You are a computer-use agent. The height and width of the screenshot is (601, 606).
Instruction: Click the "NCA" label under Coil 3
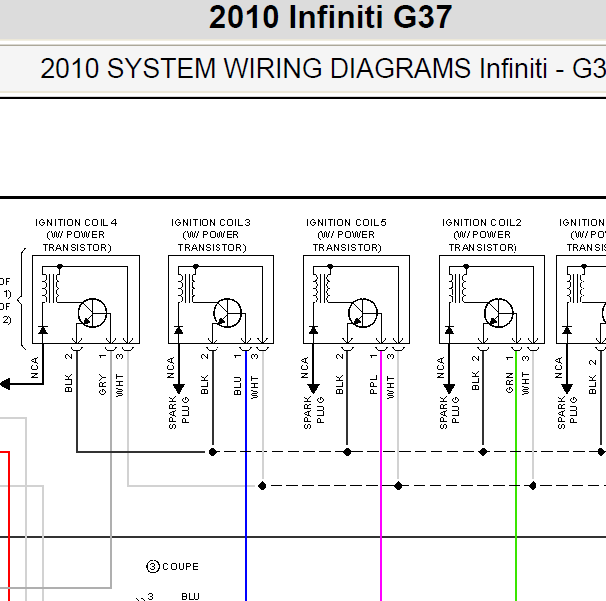170,368
